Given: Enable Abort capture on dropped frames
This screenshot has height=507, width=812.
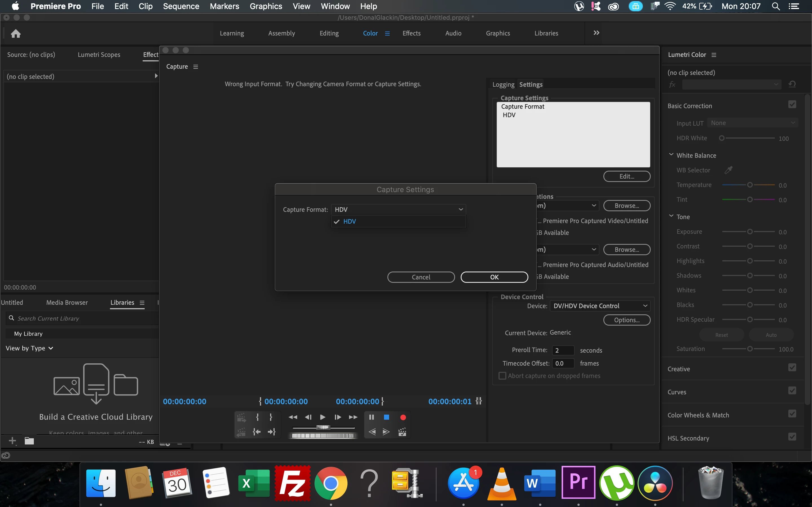Looking at the screenshot, I should click(502, 376).
